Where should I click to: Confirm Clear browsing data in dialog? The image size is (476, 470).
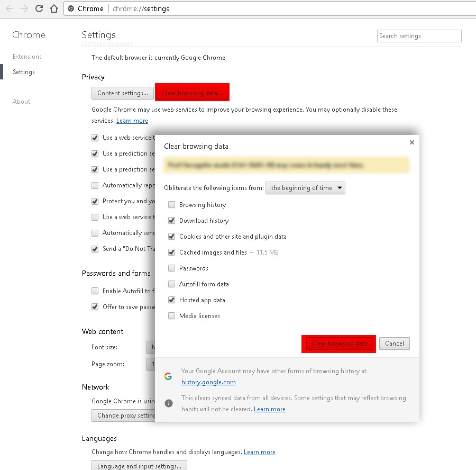[338, 344]
